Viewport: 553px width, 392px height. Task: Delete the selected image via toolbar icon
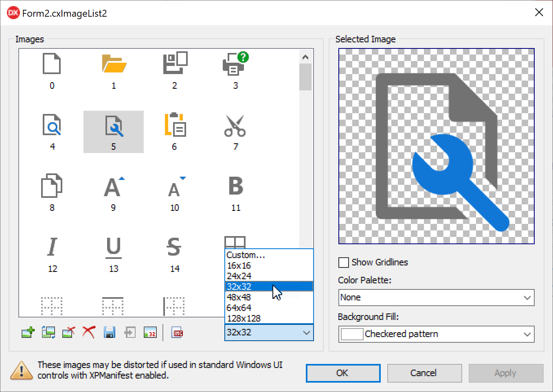68,333
